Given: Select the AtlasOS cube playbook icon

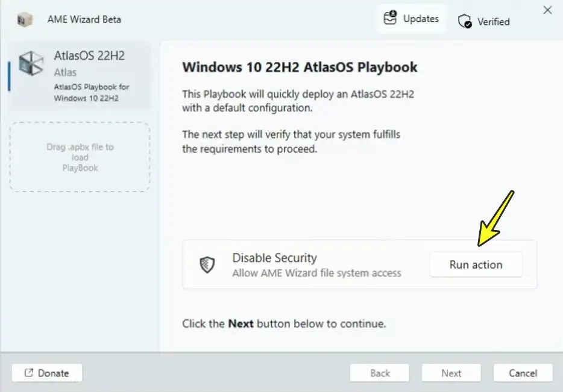Looking at the screenshot, I should [31, 64].
